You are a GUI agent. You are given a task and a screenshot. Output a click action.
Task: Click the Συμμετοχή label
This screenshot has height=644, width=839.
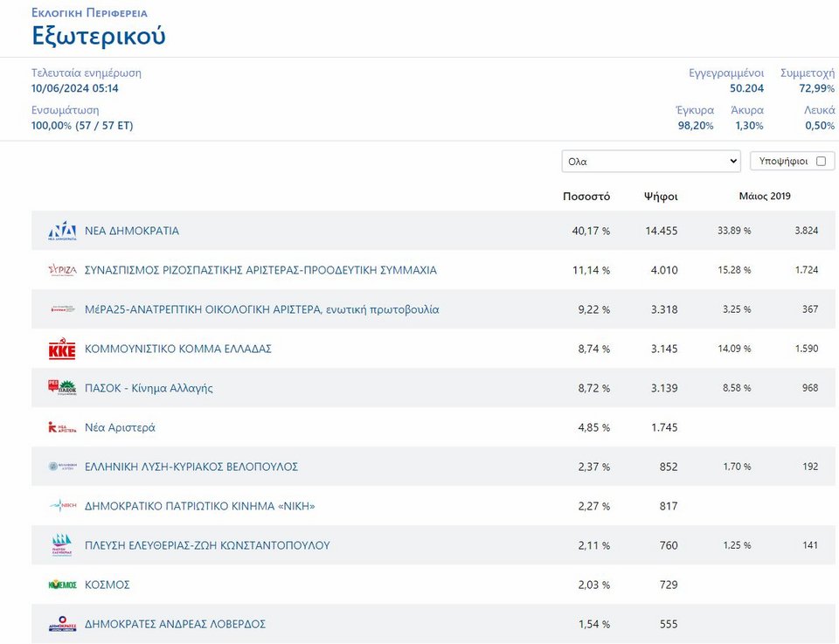click(808, 73)
